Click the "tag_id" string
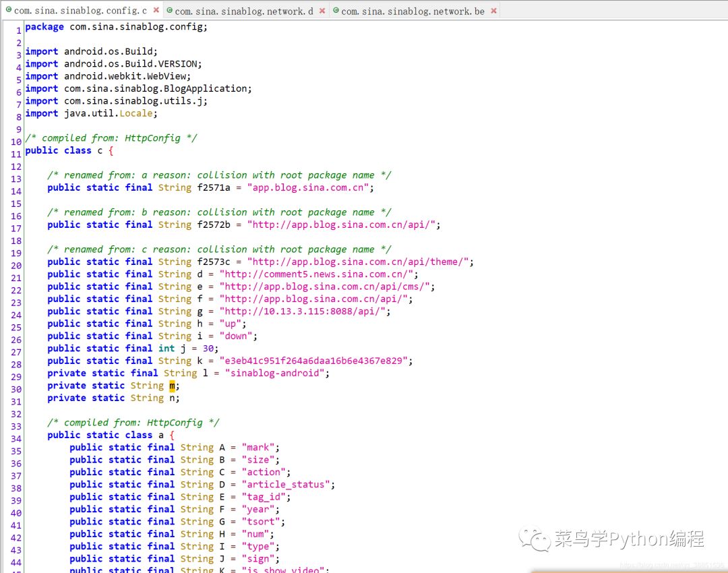Screen dimensions: 728x573 (264, 497)
